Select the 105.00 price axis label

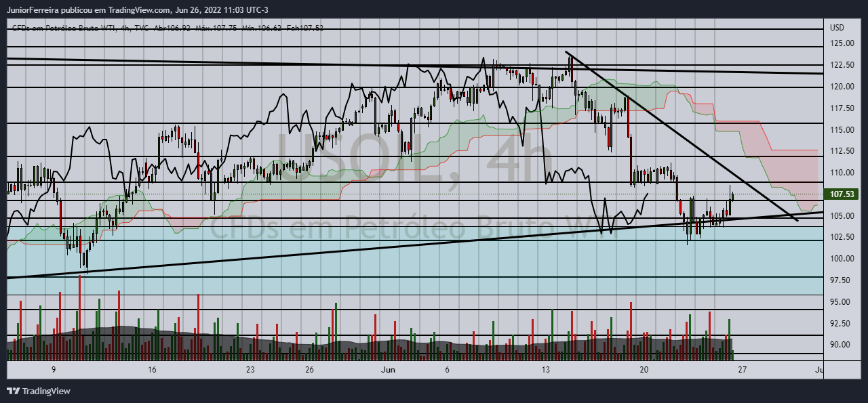pos(842,215)
